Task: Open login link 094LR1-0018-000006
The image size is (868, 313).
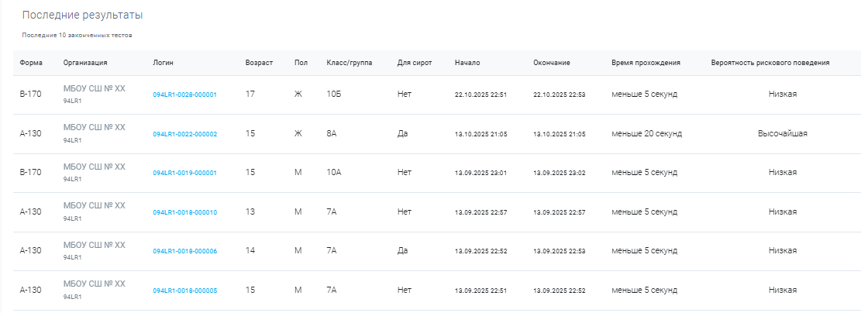Action: pyautogui.click(x=184, y=251)
